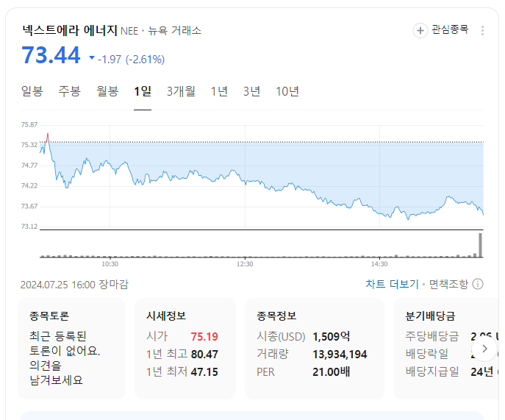Add NEE to watchlist with plus icon
Viewport: 505px width, 420px height.
click(420, 31)
